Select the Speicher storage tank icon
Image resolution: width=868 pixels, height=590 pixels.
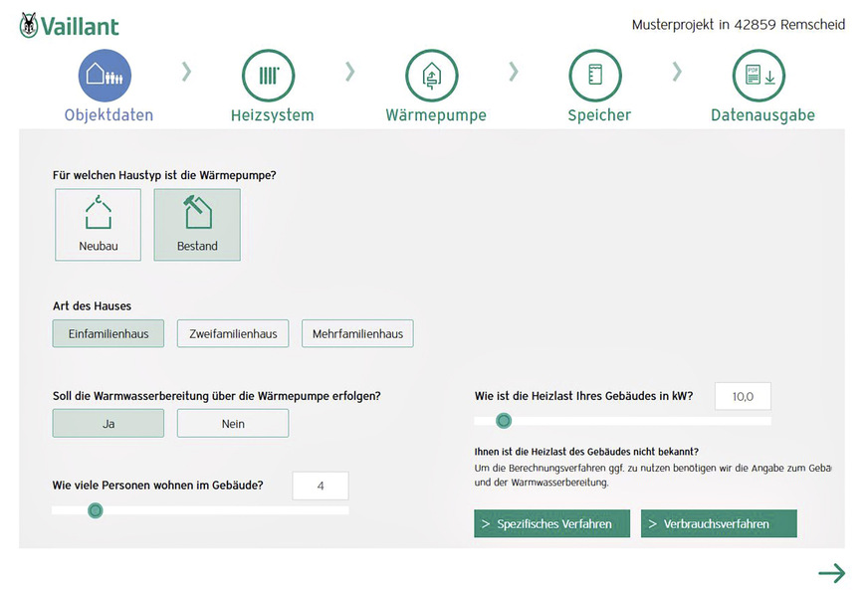[595, 75]
